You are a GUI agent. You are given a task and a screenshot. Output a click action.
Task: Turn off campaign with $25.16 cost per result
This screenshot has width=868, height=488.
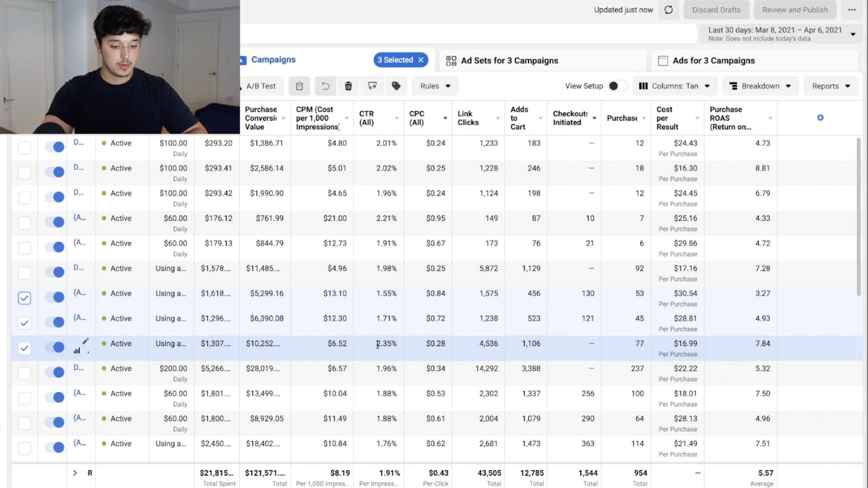tap(54, 222)
